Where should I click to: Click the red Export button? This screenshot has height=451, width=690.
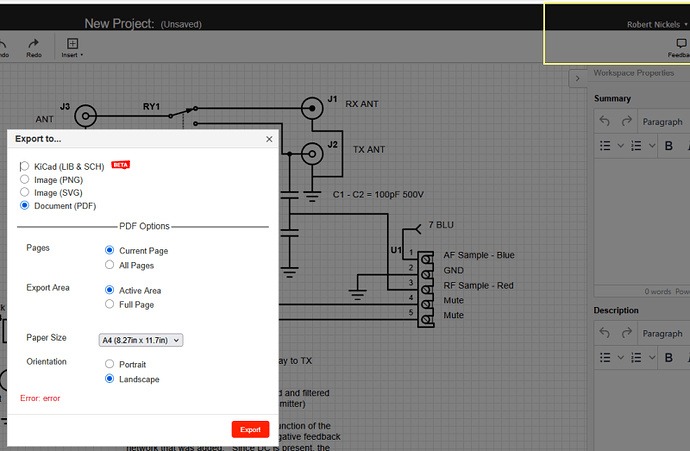(250, 429)
